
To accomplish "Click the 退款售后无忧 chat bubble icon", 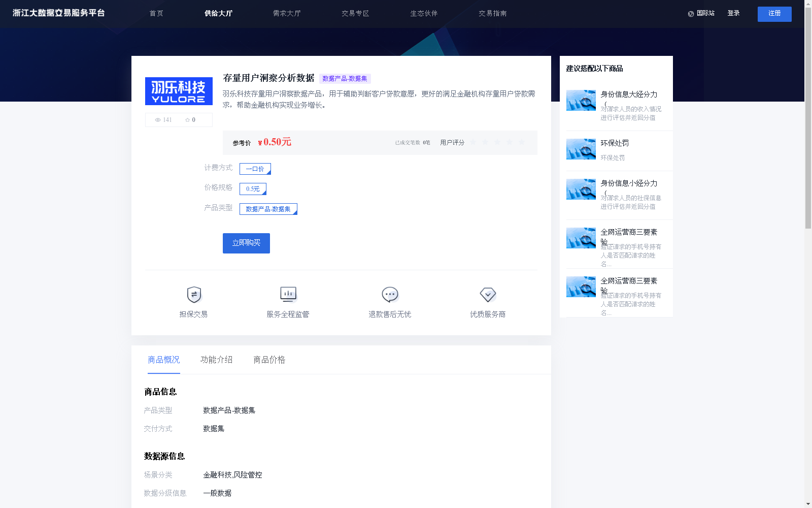I will (x=390, y=295).
